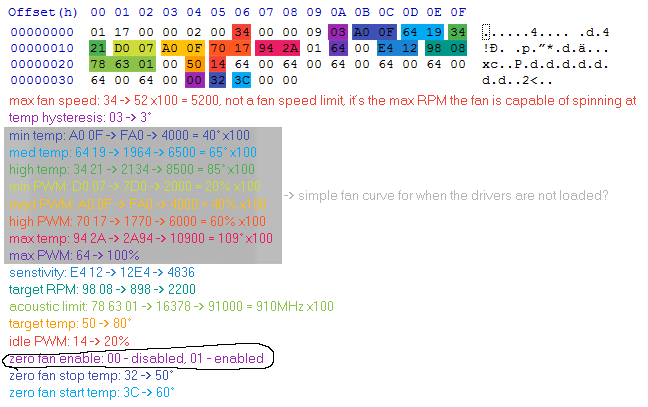Click the 'max fan speed' annotation line
The image size is (648, 407).
tap(322, 100)
